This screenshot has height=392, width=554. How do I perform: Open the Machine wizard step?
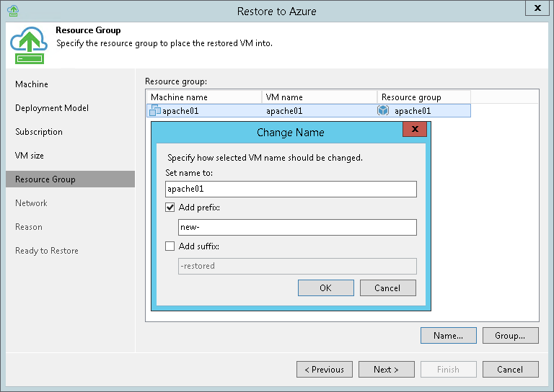(x=32, y=84)
